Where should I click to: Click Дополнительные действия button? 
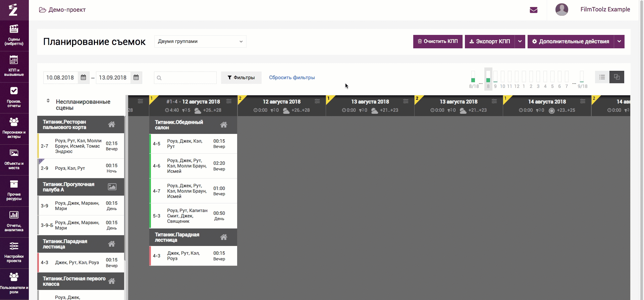pyautogui.click(x=571, y=42)
